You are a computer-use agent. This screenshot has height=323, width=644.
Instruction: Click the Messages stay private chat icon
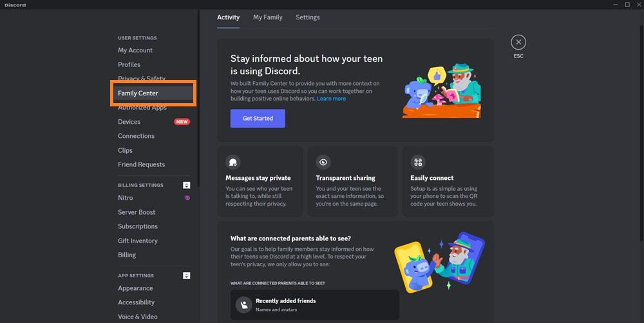click(233, 162)
